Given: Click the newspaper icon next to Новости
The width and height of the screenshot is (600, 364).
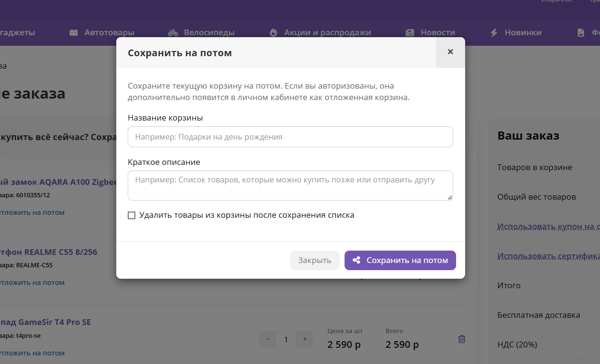Looking at the screenshot, I should [x=410, y=33].
